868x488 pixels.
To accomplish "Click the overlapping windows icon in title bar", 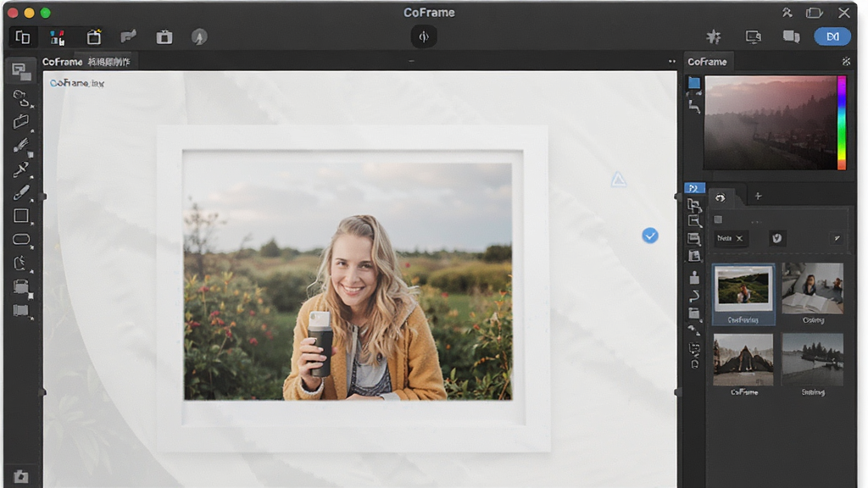I will [x=814, y=12].
